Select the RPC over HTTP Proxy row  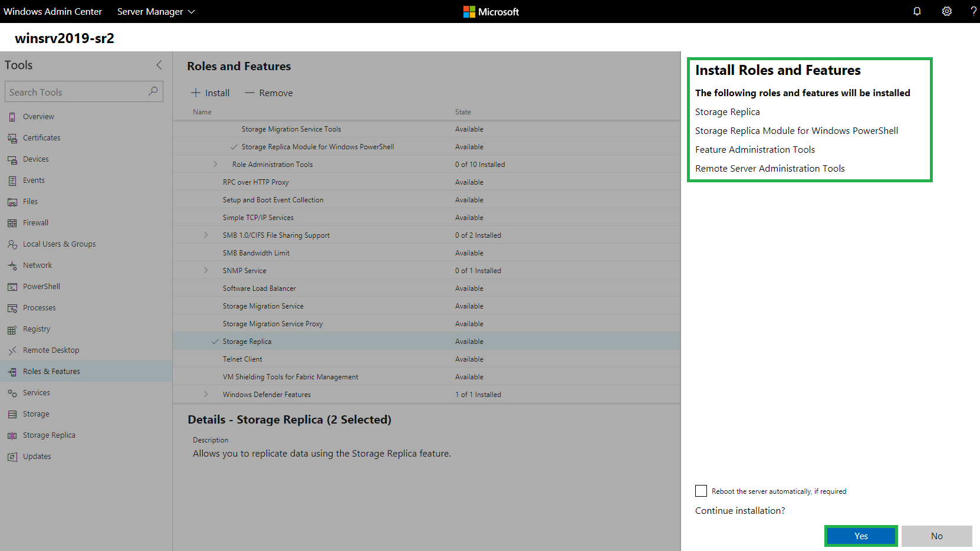coord(426,182)
